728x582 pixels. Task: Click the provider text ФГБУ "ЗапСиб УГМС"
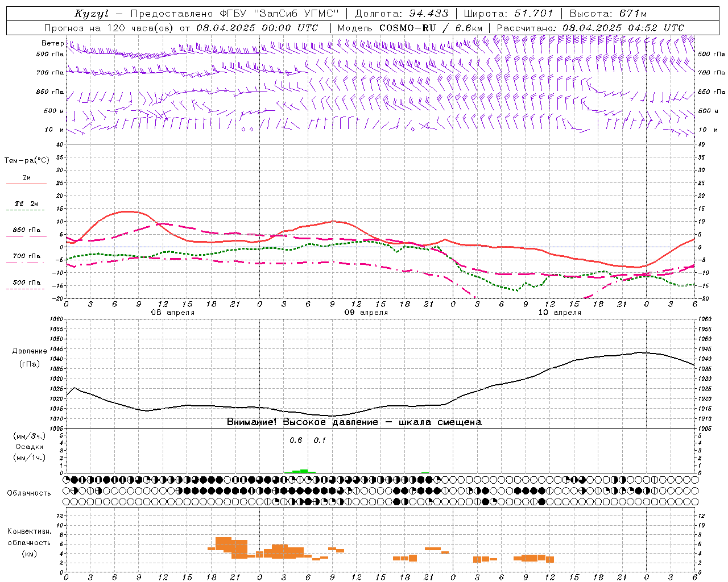(279, 14)
